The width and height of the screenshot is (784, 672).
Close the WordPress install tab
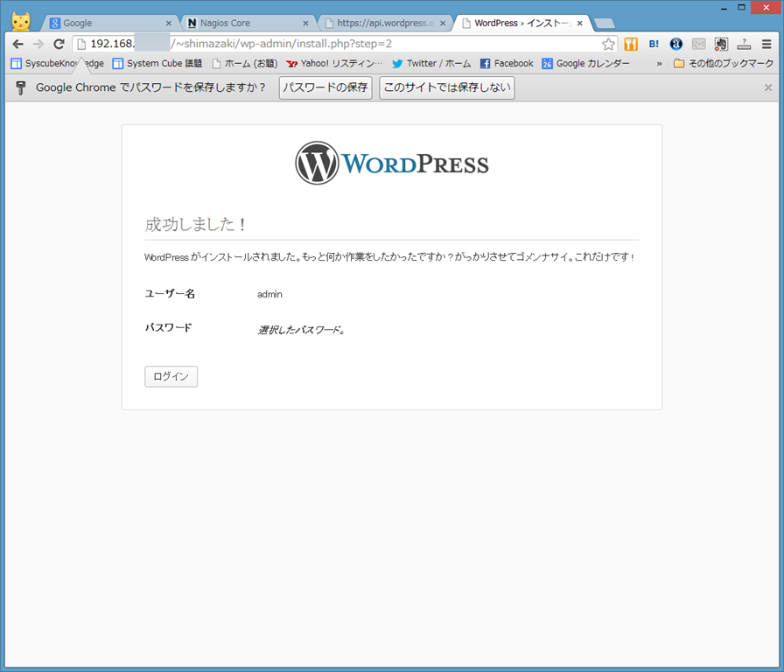(579, 23)
